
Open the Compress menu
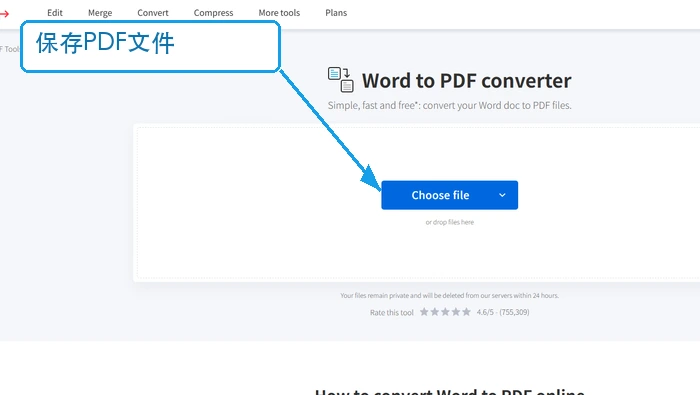(x=213, y=13)
